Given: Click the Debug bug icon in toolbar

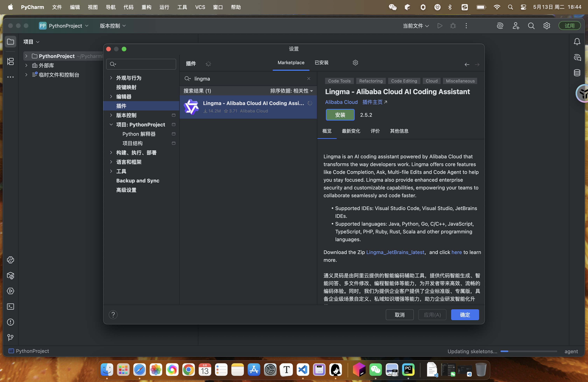Looking at the screenshot, I should point(453,26).
